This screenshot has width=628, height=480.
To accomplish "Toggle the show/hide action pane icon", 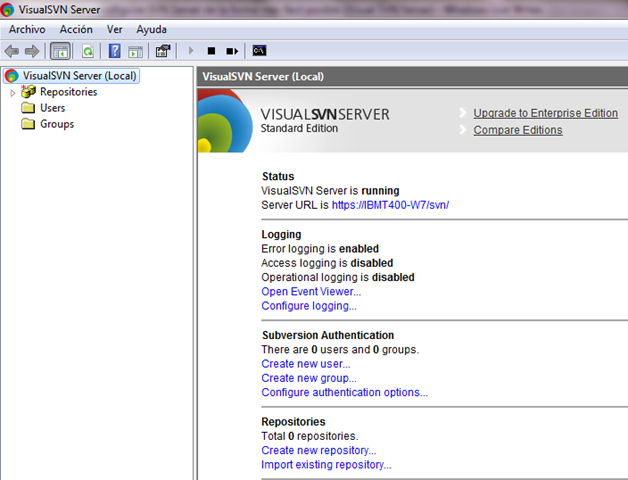I will click(x=135, y=51).
